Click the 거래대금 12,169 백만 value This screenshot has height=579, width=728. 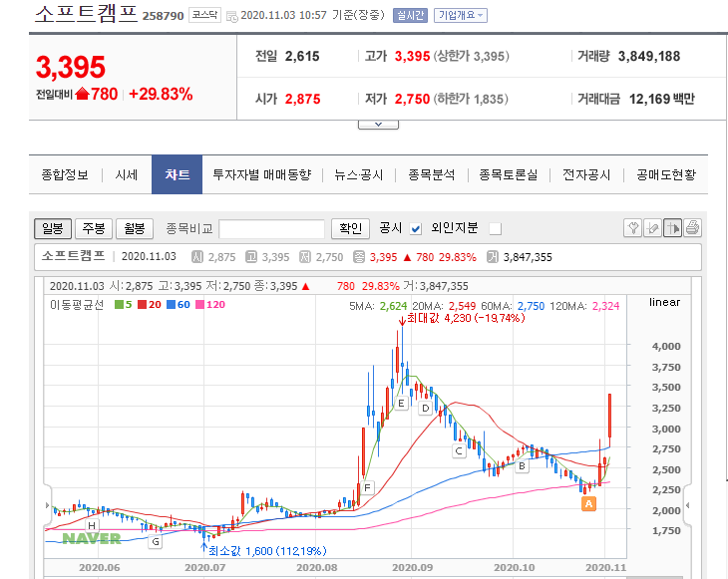[662, 99]
